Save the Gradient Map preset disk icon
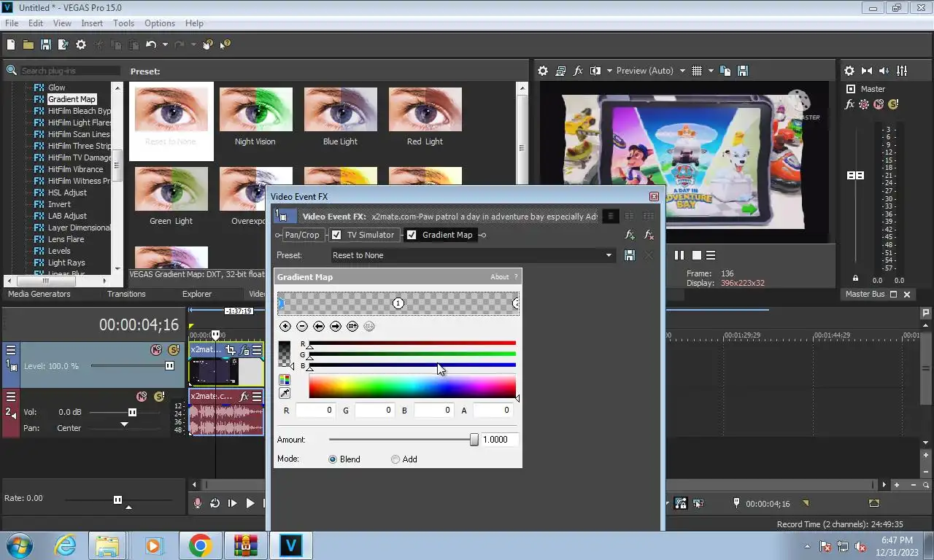Viewport: 934px width, 560px height. [630, 255]
